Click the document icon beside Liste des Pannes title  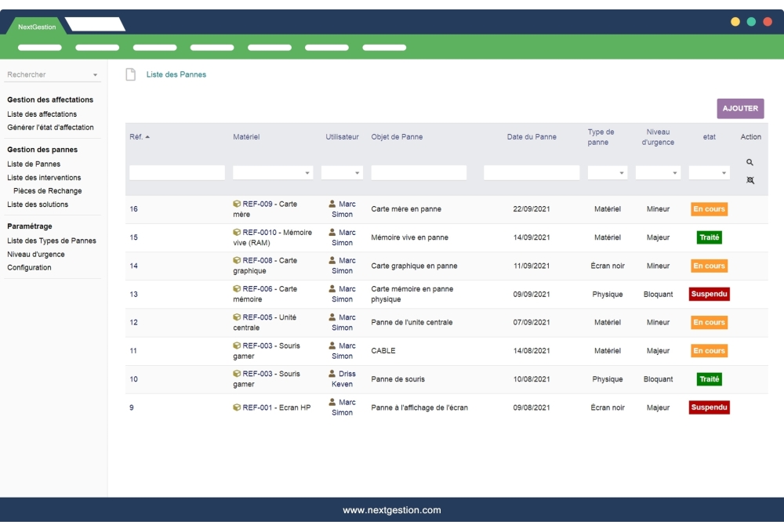(130, 74)
